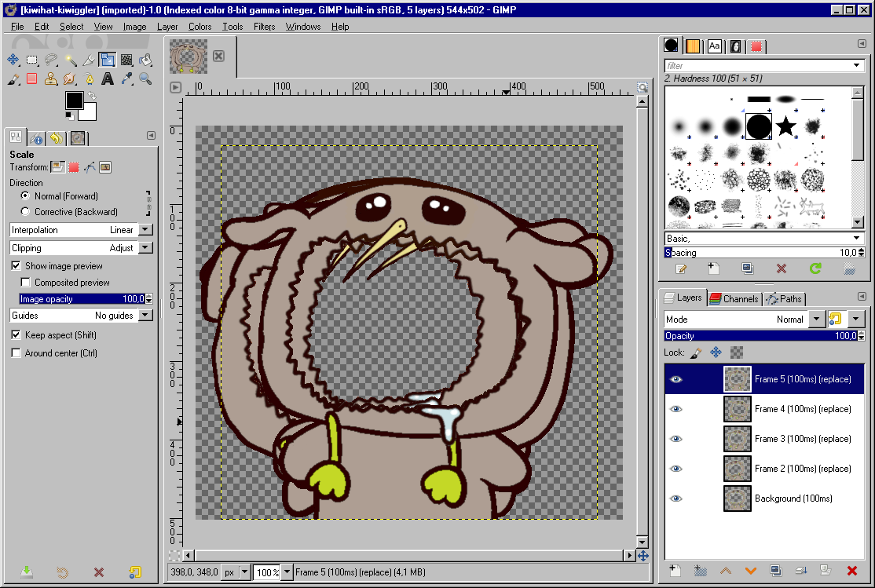875x588 pixels.
Task: Delete brush with red X icon
Action: [x=782, y=269]
